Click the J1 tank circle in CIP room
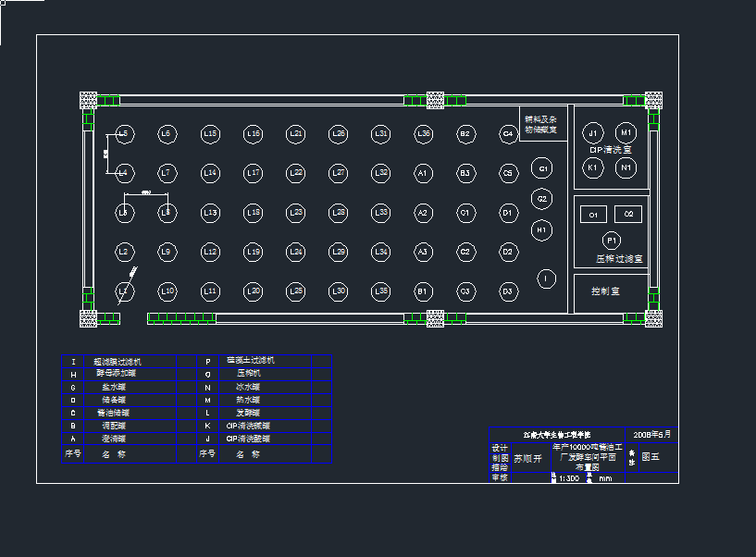The width and height of the screenshot is (756, 557). [593, 132]
